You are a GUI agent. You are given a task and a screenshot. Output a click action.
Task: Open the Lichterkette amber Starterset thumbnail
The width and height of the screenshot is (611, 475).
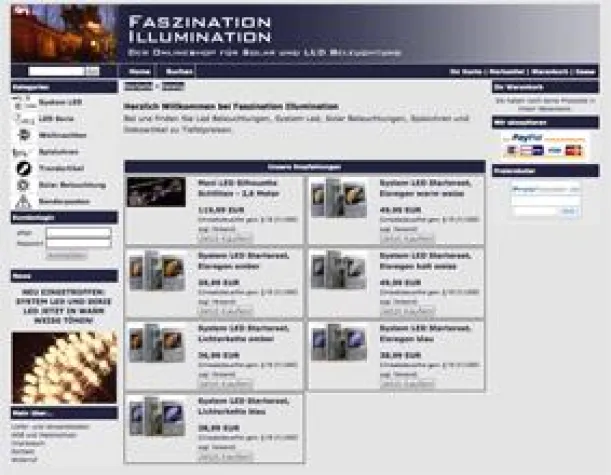157,343
